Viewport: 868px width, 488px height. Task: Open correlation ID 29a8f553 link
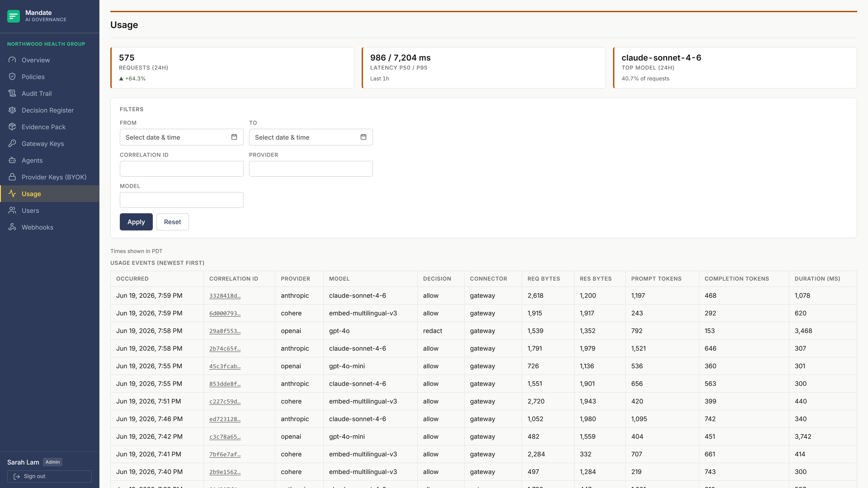coord(225,331)
